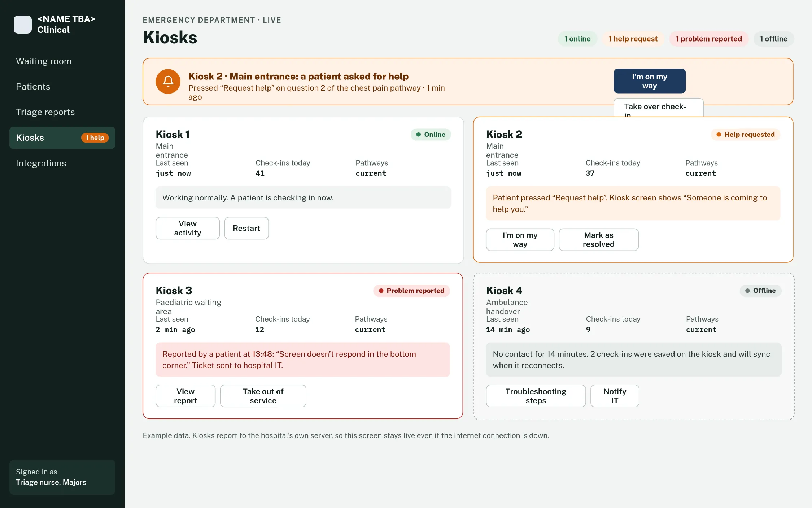
Task: Click the app logo square in sidebar
Action: click(23, 25)
